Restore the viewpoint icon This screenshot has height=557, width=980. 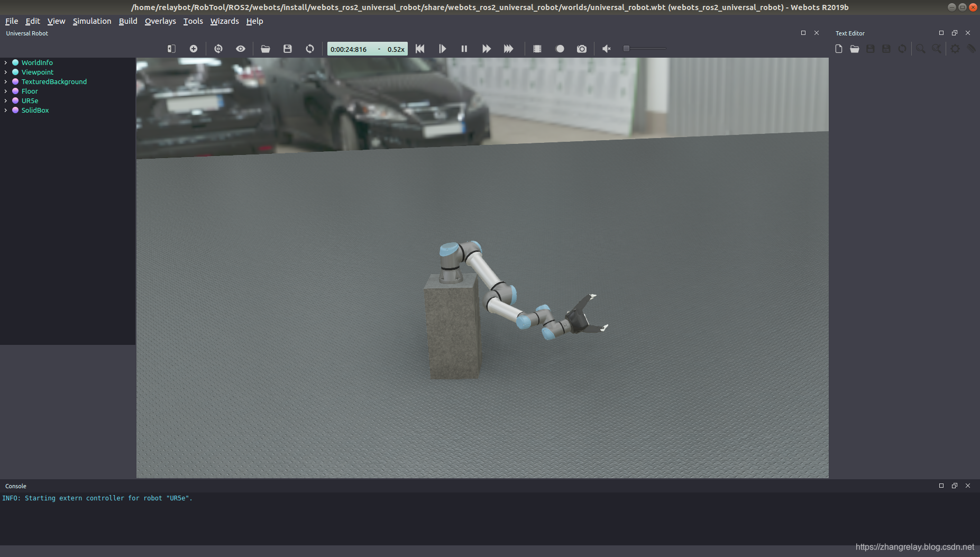pyautogui.click(x=218, y=49)
